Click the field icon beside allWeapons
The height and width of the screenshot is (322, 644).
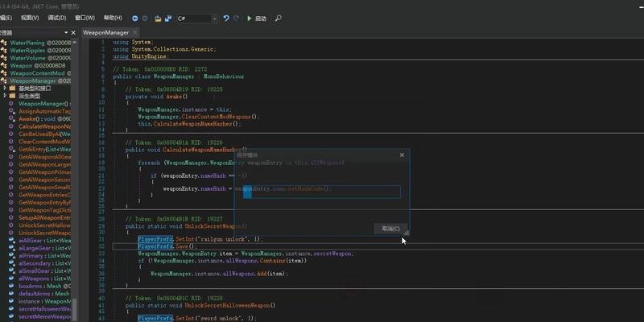tap(11, 279)
